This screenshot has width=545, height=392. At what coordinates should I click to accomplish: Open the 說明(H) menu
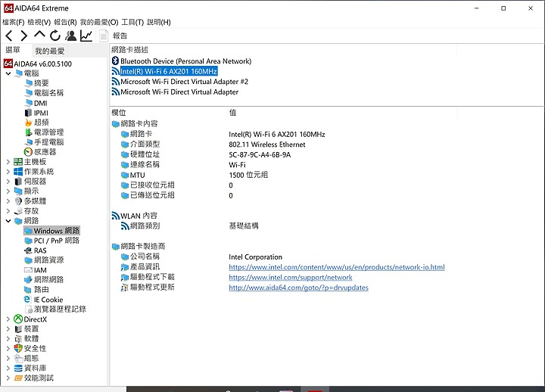pyautogui.click(x=159, y=22)
